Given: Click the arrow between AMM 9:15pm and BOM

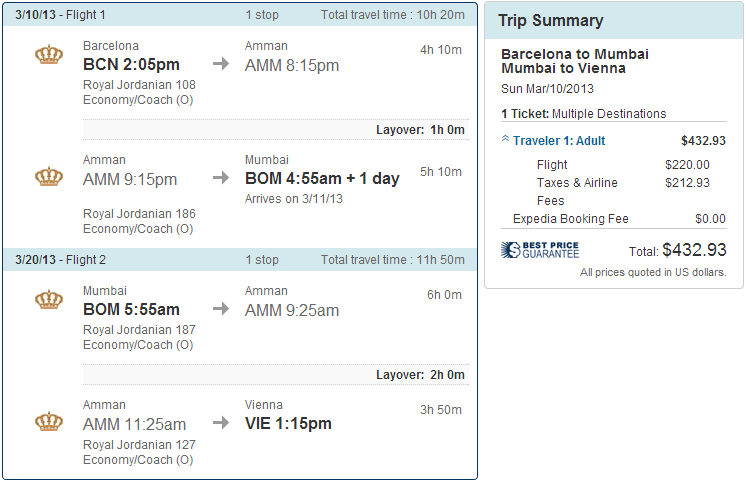Looking at the screenshot, I should click(x=221, y=179).
